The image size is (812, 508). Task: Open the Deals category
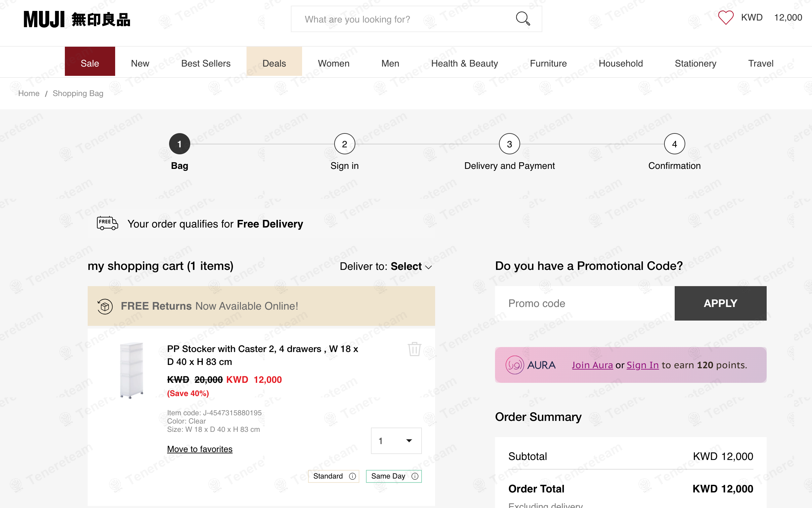[274, 62]
